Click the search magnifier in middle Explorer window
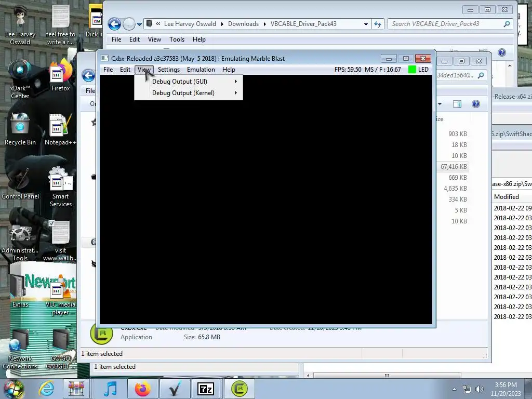 pyautogui.click(x=481, y=75)
